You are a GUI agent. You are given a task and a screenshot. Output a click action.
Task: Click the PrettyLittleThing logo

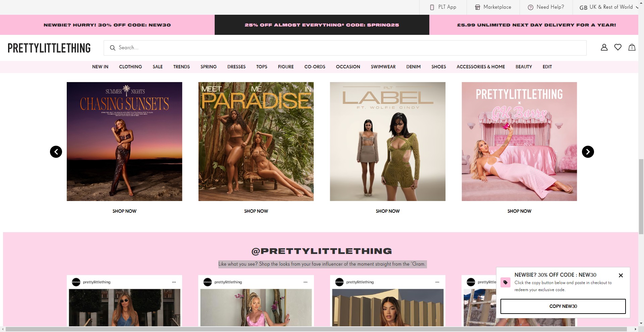(49, 48)
